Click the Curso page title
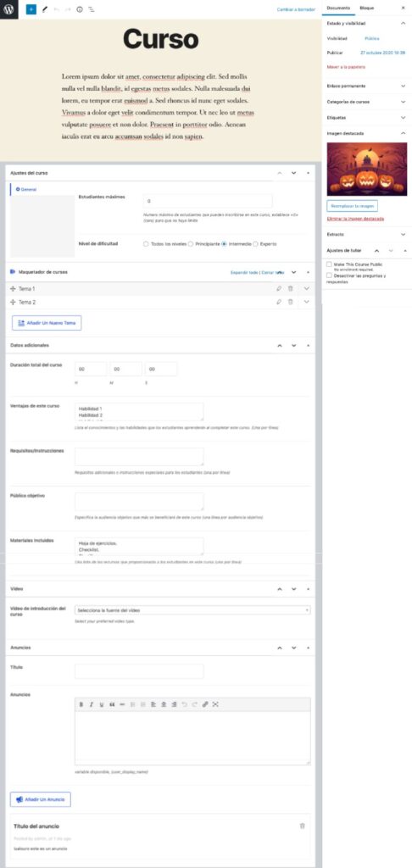 click(x=160, y=39)
